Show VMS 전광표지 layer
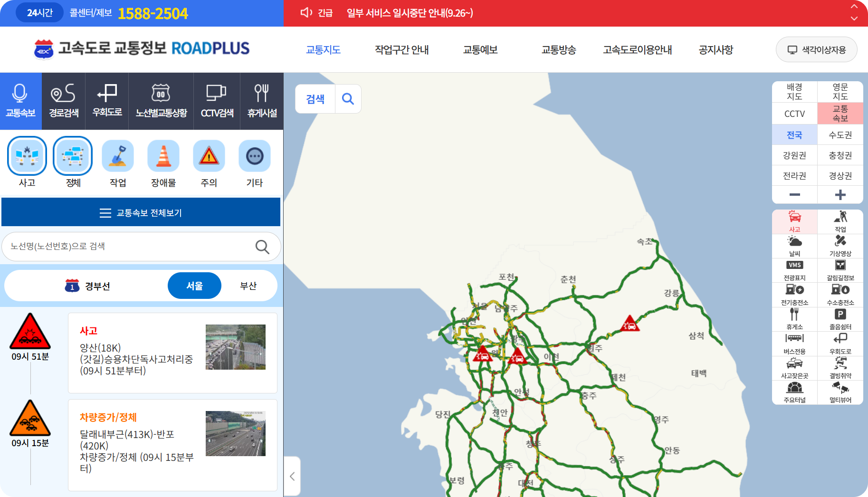The image size is (868, 497). (795, 270)
